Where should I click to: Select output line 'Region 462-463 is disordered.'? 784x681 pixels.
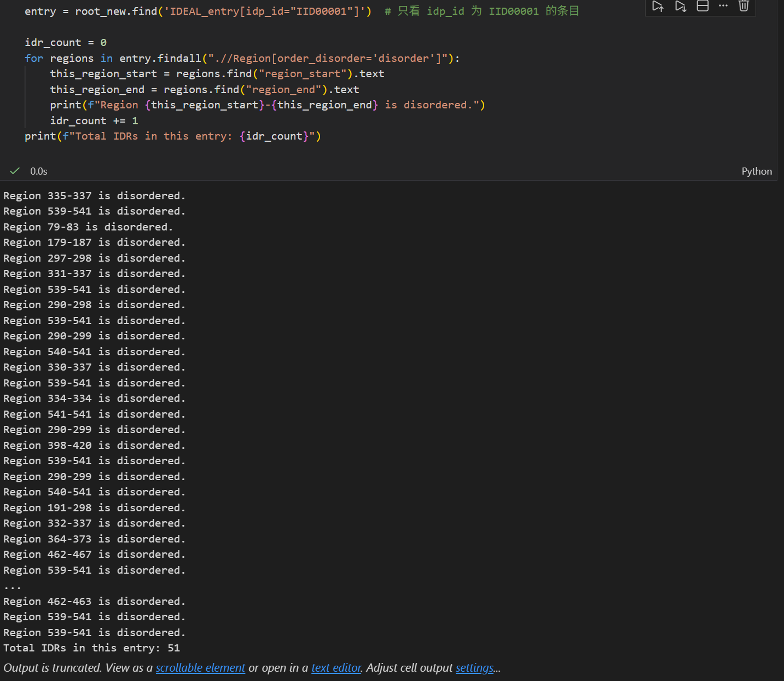pos(95,601)
